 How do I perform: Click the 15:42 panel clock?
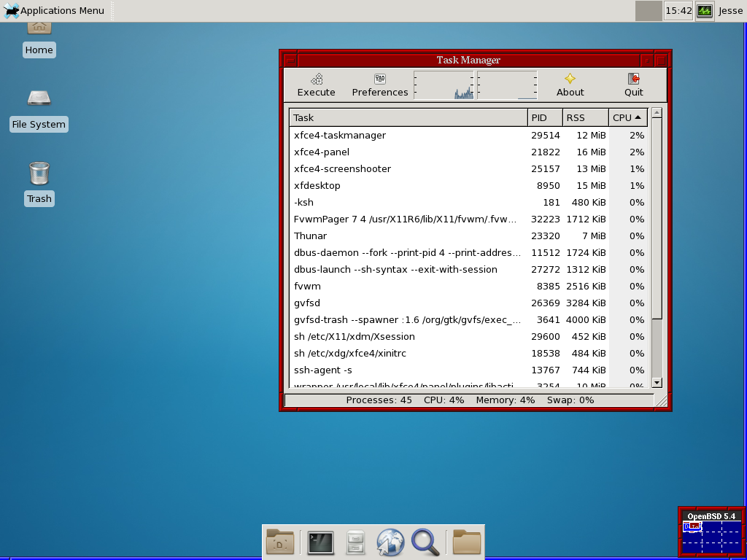pos(678,10)
